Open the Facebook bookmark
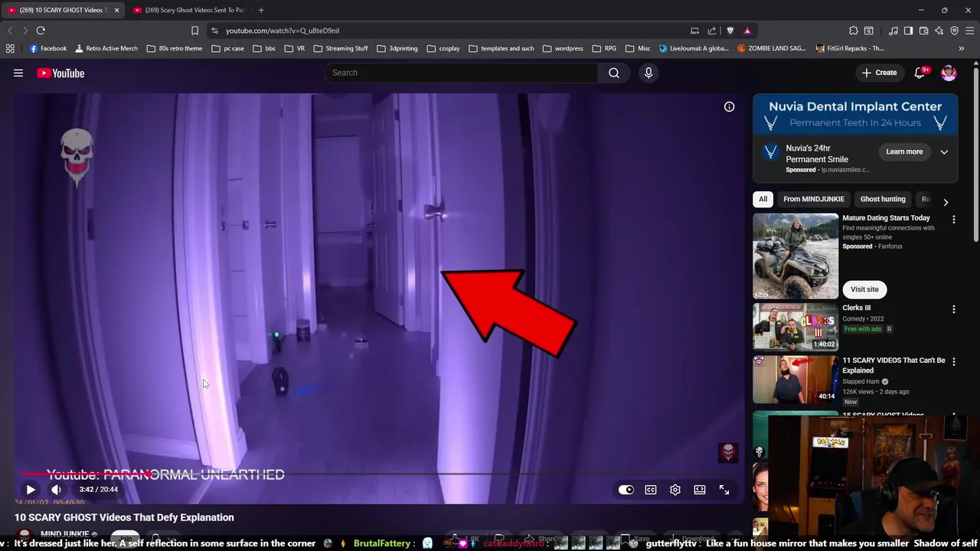The width and height of the screenshot is (980, 551). coord(48,48)
